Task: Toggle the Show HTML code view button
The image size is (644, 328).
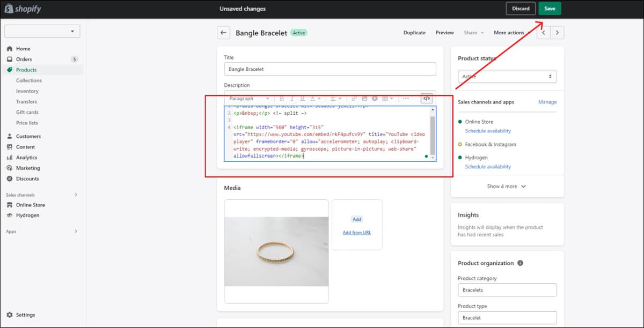Action: point(427,99)
